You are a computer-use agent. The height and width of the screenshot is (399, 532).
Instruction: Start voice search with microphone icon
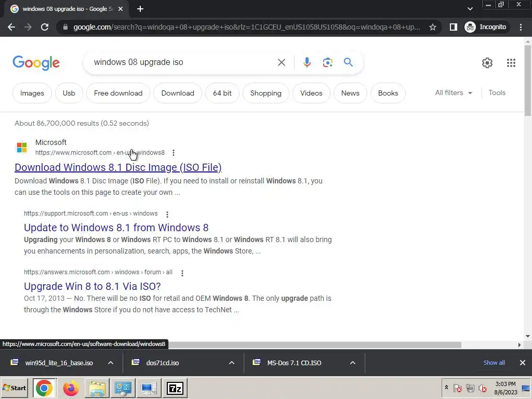coord(307,62)
